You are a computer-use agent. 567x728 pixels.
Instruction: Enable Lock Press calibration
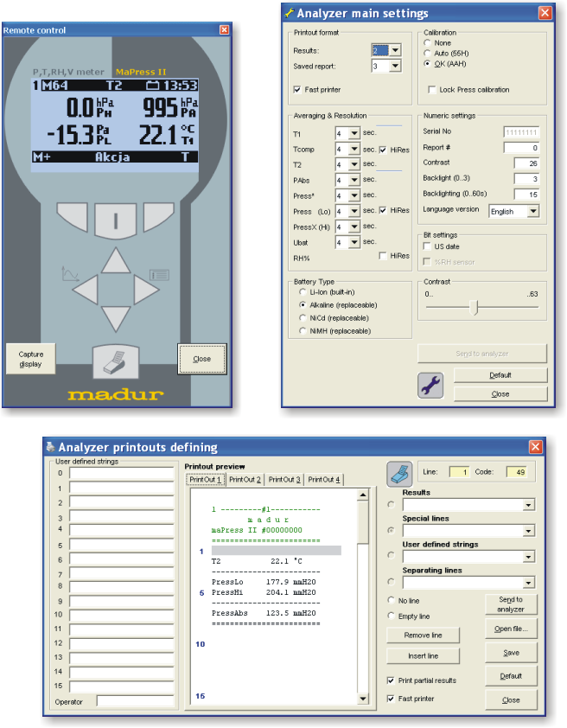click(x=432, y=90)
